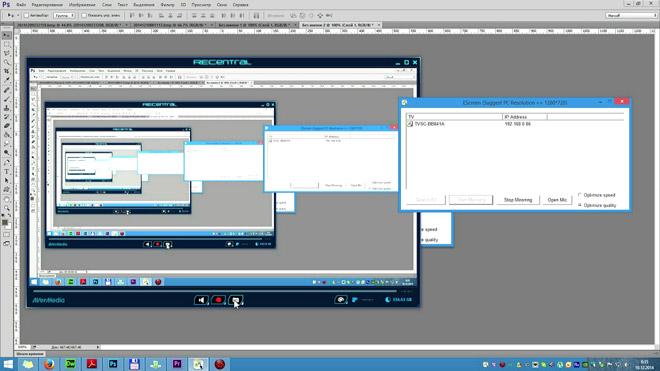Open the Просмотр menu
This screenshot has height=371, width=660.
click(201, 5)
